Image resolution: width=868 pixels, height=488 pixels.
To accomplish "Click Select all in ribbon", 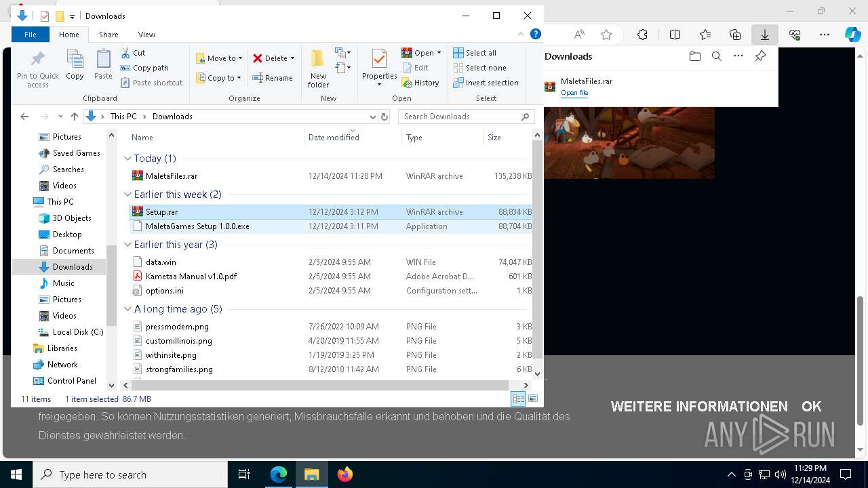I will pyautogui.click(x=475, y=53).
